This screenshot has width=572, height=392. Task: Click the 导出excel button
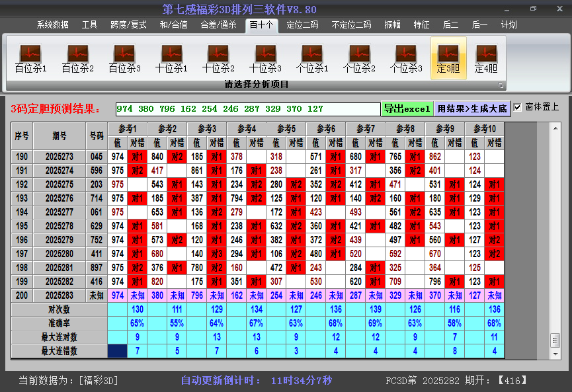coord(407,109)
